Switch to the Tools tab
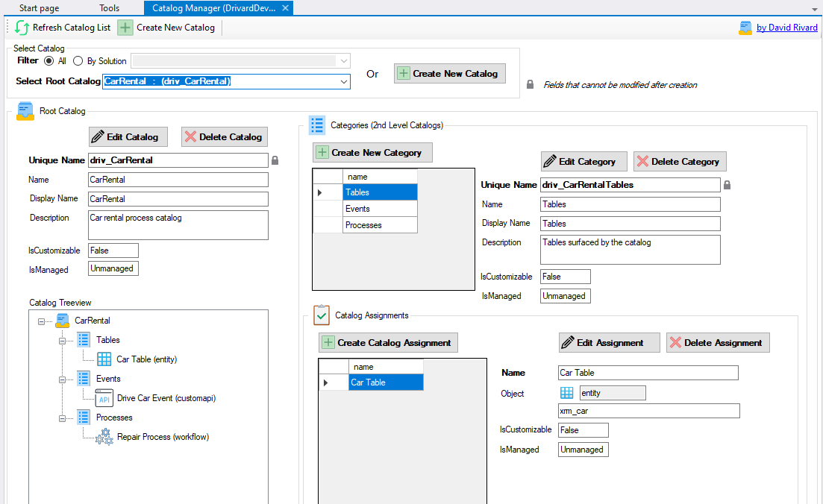 coord(109,8)
